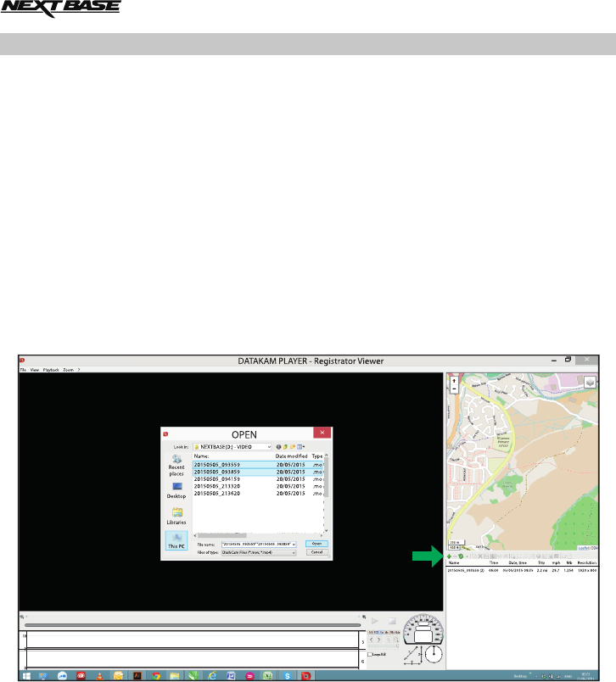616x682 pixels.
Task: Click the Resolution column header
Action: [587, 563]
